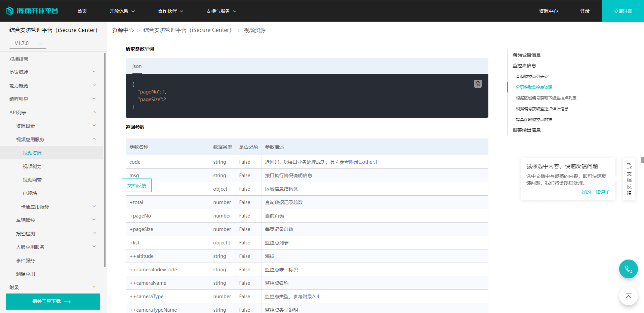Go to 首页 in top navigation
The width and height of the screenshot is (644, 313).
82,11
